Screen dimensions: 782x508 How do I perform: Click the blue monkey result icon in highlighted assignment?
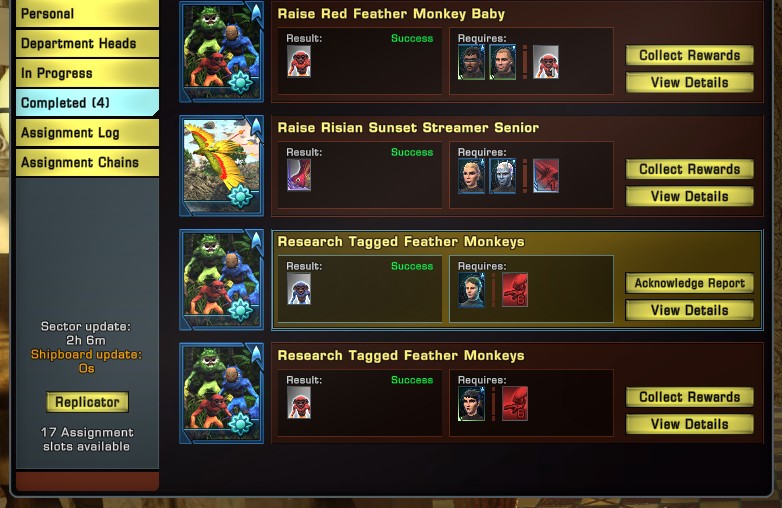click(x=299, y=289)
